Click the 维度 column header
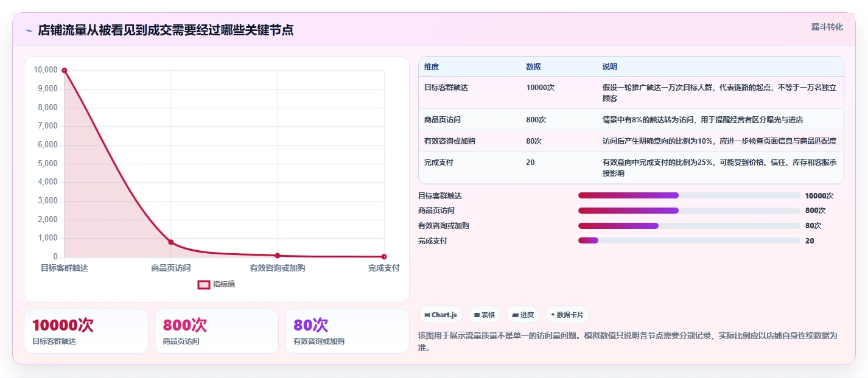Image resolution: width=868 pixels, height=378 pixels. point(432,67)
